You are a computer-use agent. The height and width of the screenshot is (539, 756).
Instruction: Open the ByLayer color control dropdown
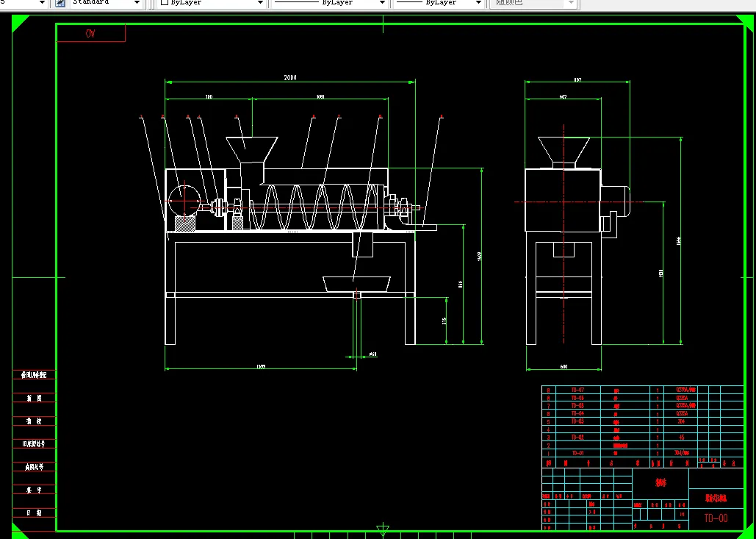pyautogui.click(x=212, y=3)
